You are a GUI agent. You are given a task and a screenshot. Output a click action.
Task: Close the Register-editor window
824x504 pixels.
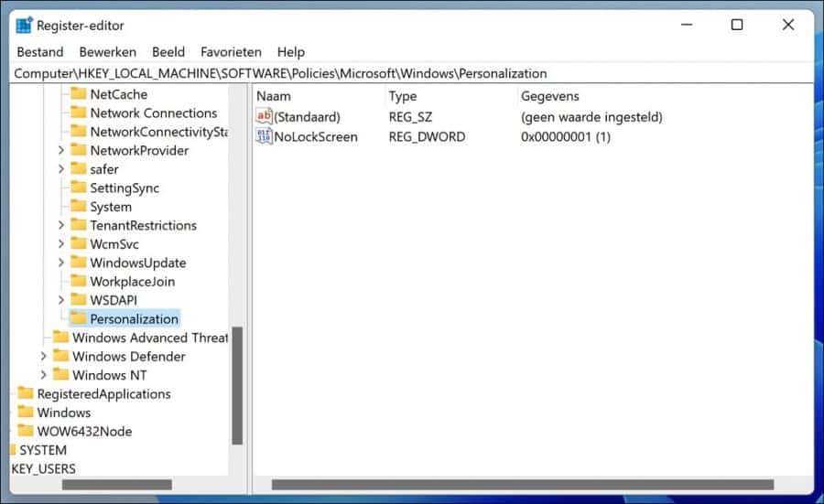(x=787, y=25)
